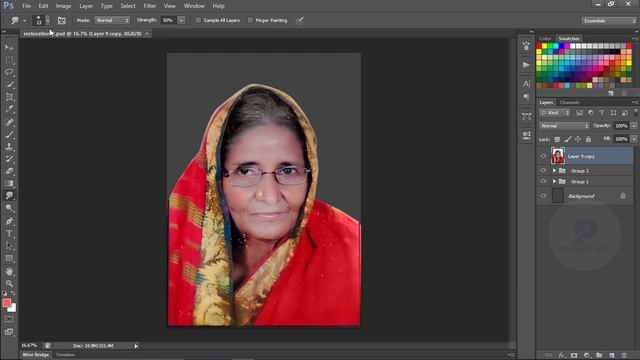Select the Dodge tool
The height and width of the screenshot is (360, 640).
coord(9,208)
